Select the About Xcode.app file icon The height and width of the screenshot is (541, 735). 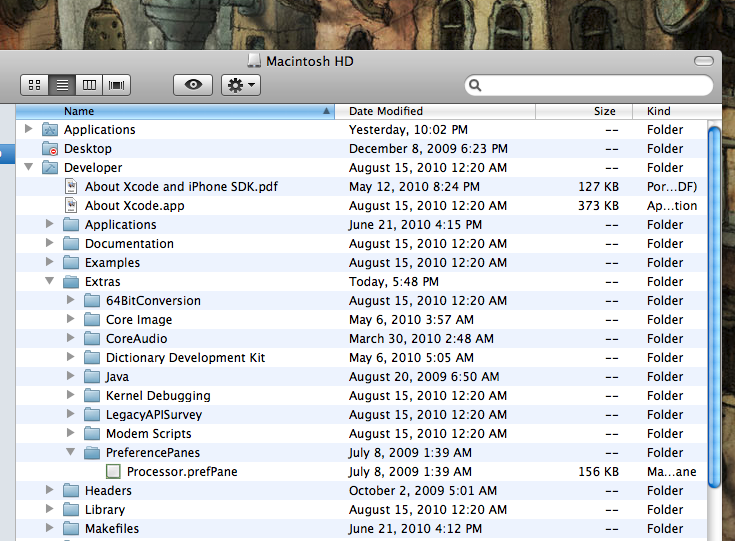pos(71,205)
